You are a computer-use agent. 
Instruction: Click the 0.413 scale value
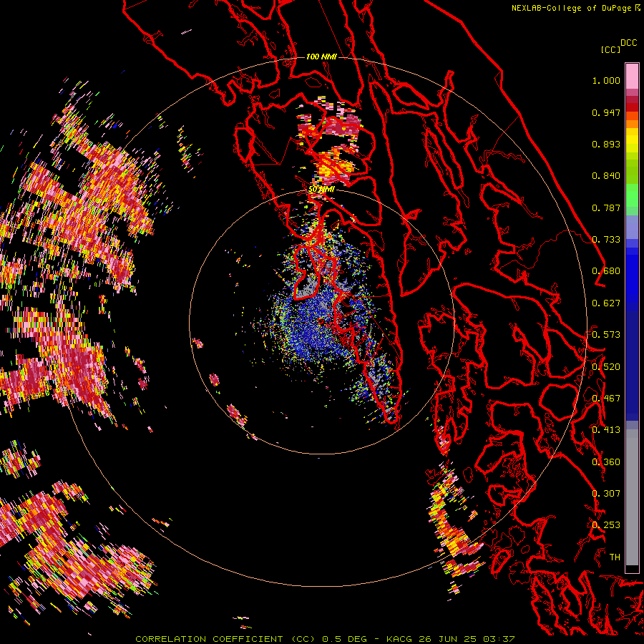click(606, 430)
